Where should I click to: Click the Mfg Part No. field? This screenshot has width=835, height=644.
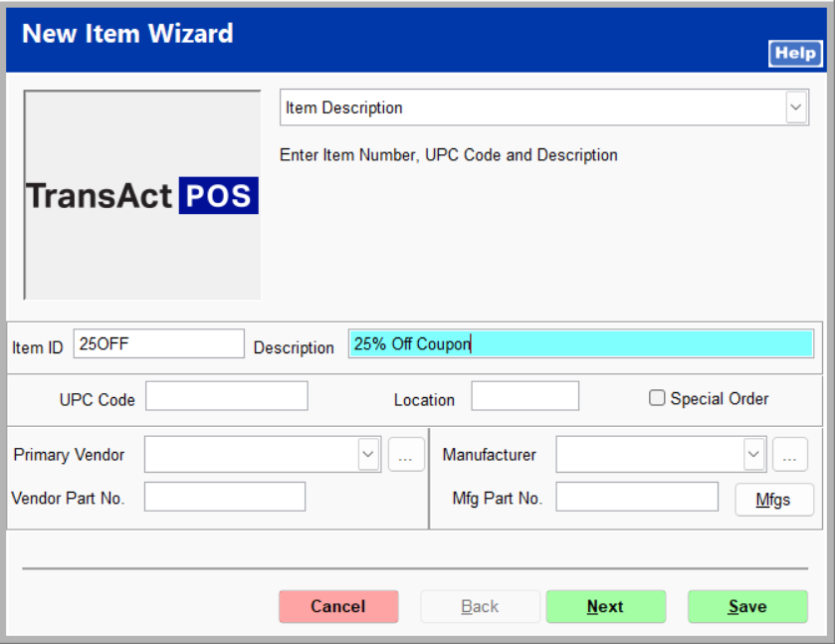(637, 497)
